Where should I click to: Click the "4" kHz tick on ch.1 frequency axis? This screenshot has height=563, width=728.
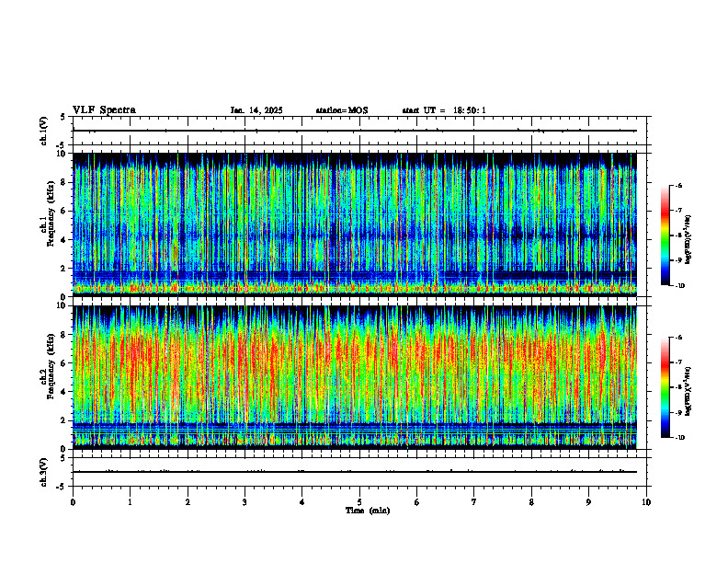click(64, 240)
